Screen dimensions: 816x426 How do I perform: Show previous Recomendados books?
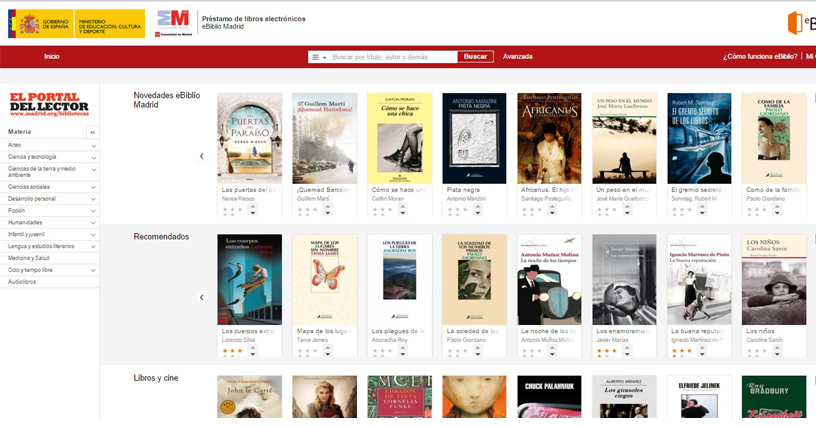click(202, 297)
